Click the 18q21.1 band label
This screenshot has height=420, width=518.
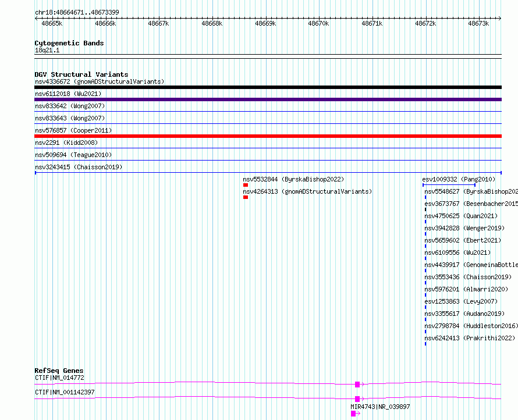[47, 50]
